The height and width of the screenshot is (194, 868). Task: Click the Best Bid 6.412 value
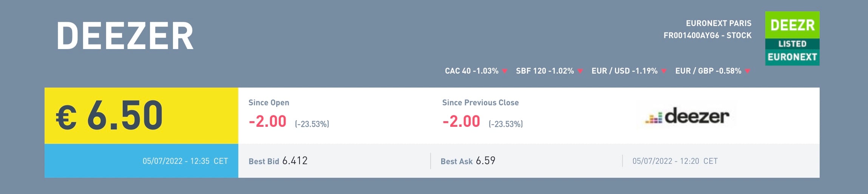[x=295, y=161]
